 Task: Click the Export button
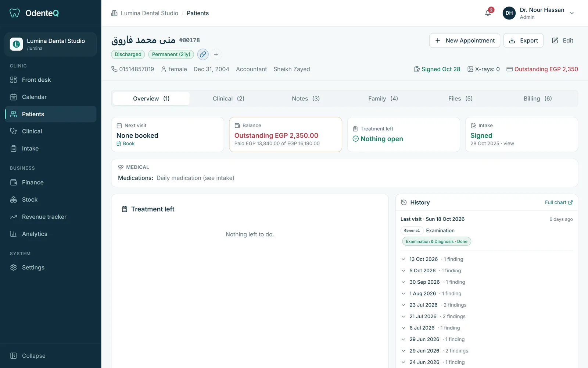(523, 40)
